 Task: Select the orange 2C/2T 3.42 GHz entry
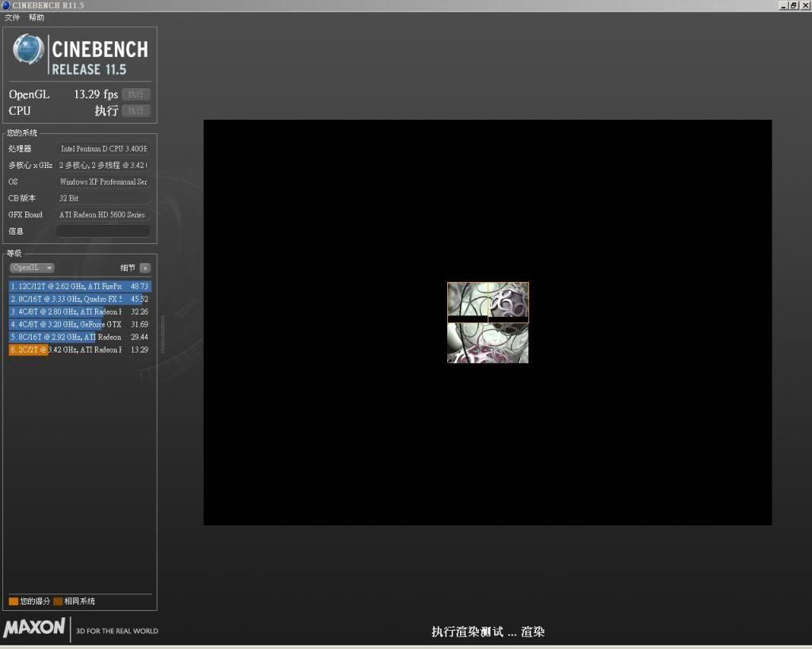(x=79, y=349)
